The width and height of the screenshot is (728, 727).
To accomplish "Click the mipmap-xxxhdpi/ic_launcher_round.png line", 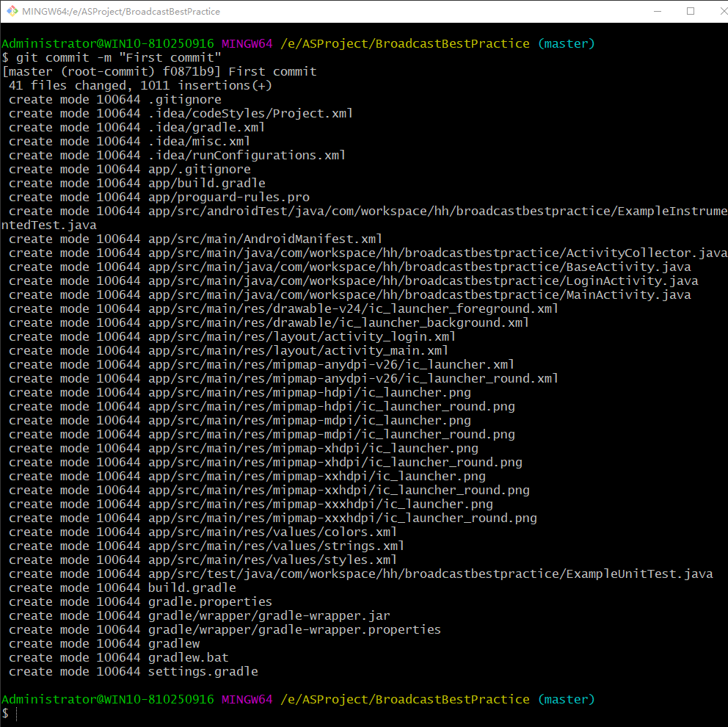I will coord(272,518).
